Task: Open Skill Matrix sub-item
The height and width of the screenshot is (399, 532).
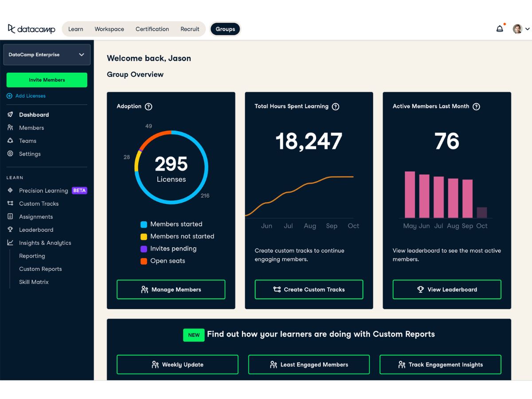Action: [x=34, y=282]
